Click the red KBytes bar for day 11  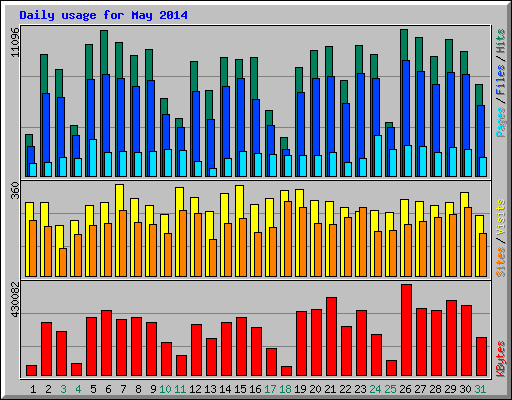point(181,366)
